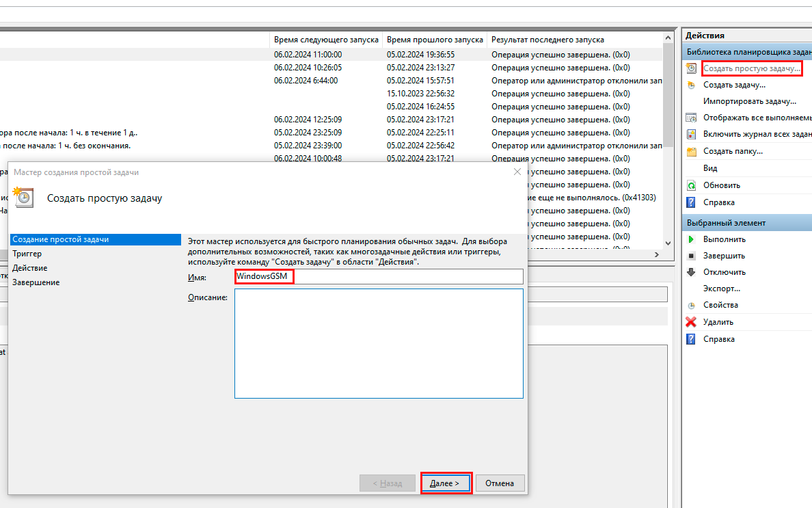The image size is (812, 508).
Task: Click the Отмена button
Action: [x=500, y=483]
